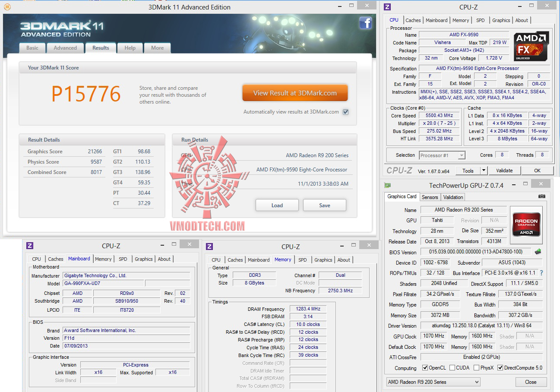This screenshot has height=392, width=560.
Task: Toggle the CUDA checkbox in GPU-Z
Action: click(x=452, y=368)
